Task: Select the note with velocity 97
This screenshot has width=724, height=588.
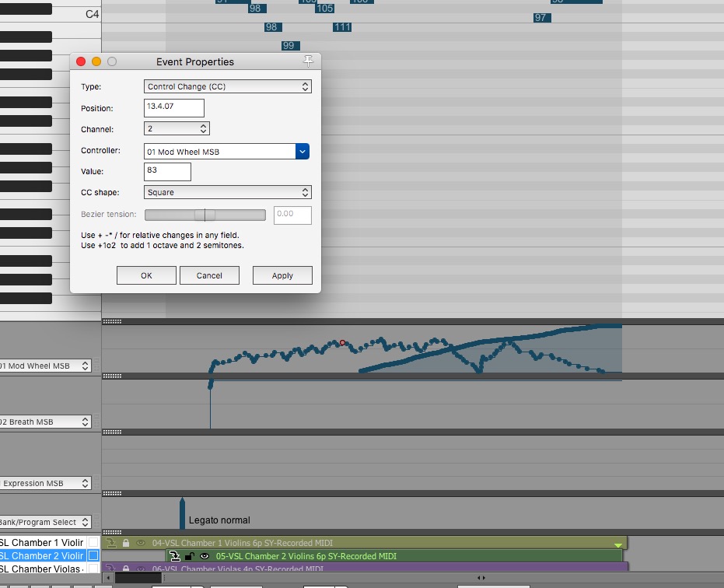Action: pyautogui.click(x=542, y=18)
